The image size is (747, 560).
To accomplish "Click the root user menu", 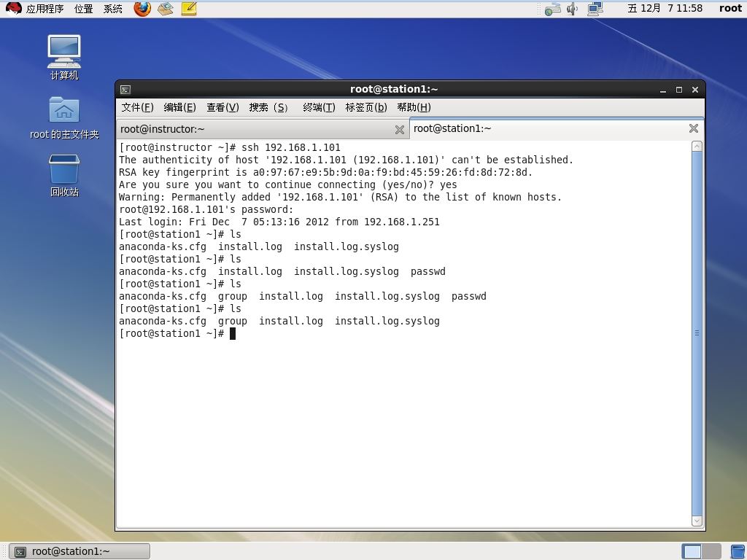I will click(730, 8).
